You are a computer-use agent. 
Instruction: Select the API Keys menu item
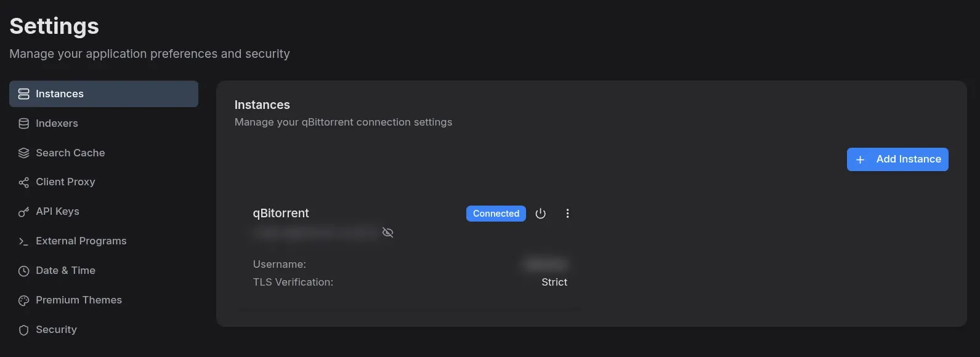pyautogui.click(x=57, y=212)
